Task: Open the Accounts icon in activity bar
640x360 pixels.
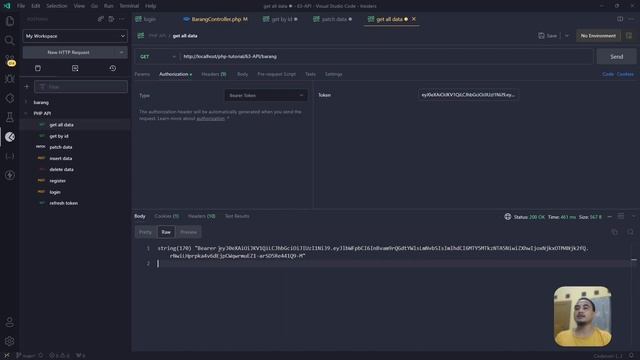Action: point(10,322)
